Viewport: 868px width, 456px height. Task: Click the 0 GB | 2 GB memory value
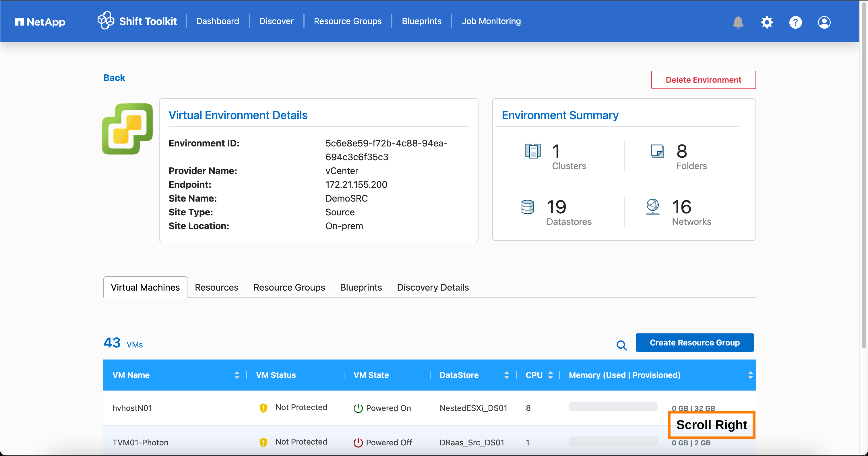coord(691,443)
